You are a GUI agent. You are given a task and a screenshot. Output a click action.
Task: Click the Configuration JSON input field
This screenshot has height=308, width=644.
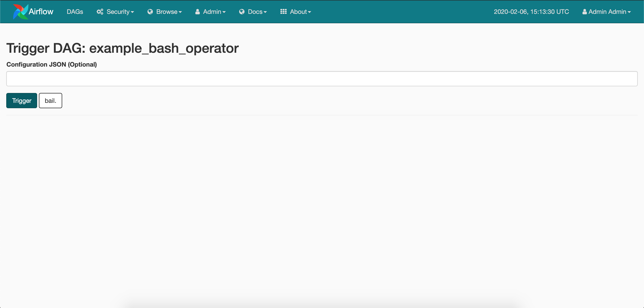(322, 78)
